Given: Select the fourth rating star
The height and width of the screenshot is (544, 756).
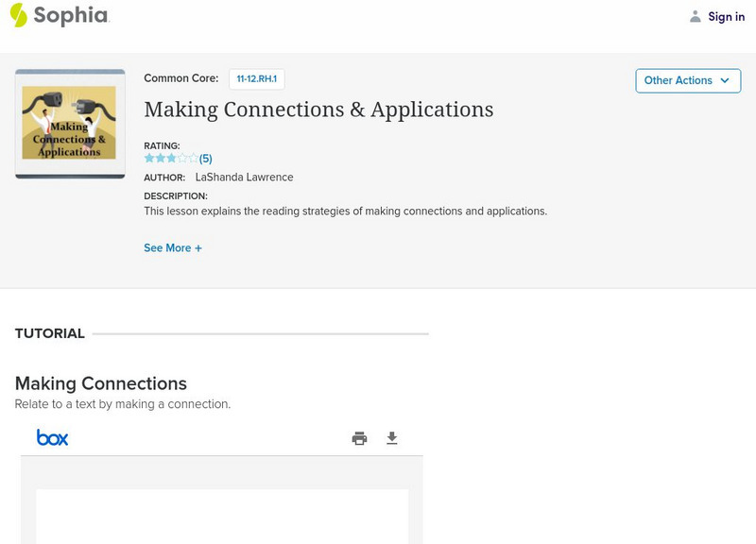Looking at the screenshot, I should (x=181, y=157).
